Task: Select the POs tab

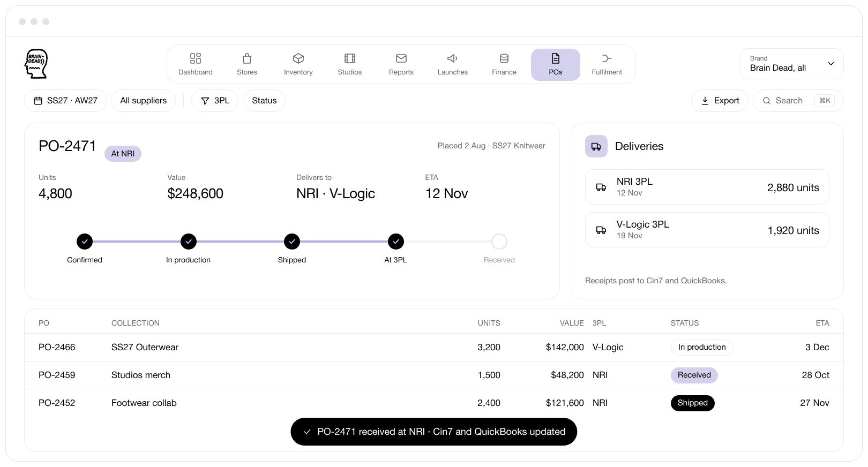Action: (556, 64)
